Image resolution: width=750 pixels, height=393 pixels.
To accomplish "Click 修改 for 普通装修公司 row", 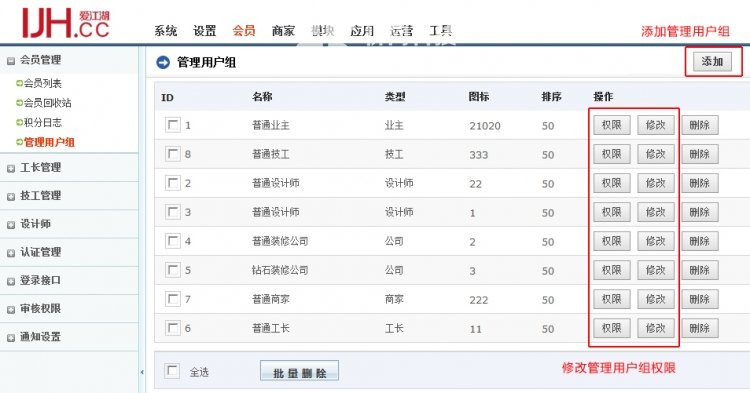I will (x=656, y=241).
